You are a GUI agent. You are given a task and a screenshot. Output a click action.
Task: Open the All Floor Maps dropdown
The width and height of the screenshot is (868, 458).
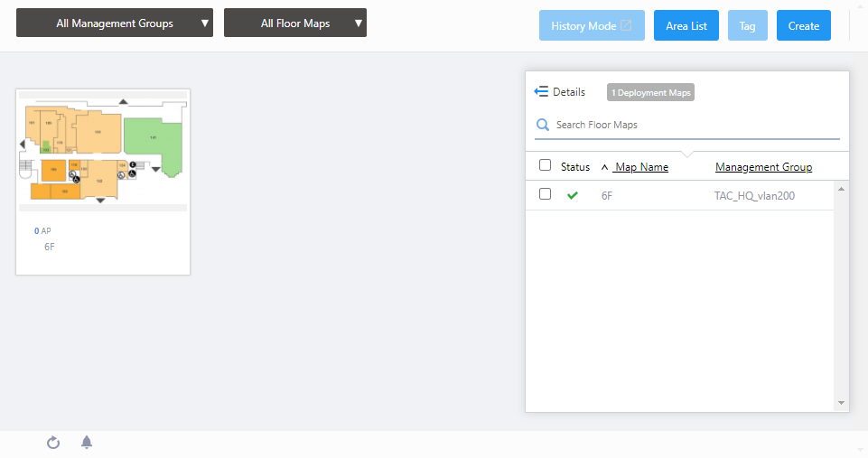[295, 23]
